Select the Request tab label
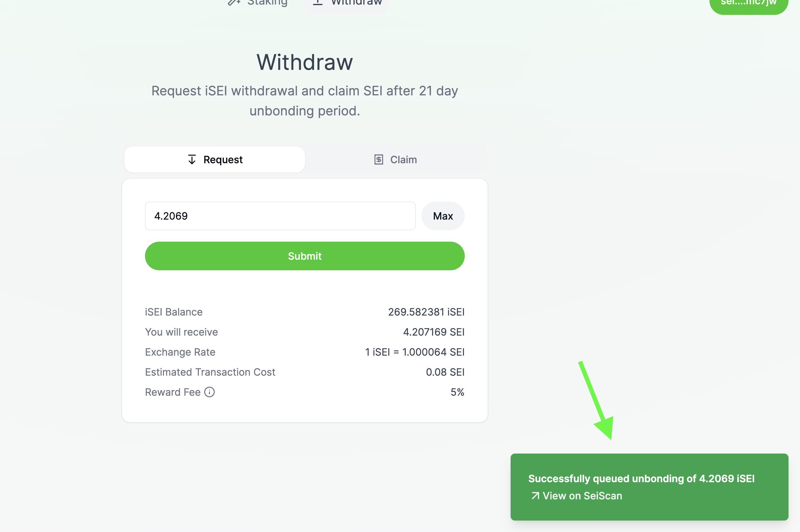The width and height of the screenshot is (800, 532). (x=223, y=159)
